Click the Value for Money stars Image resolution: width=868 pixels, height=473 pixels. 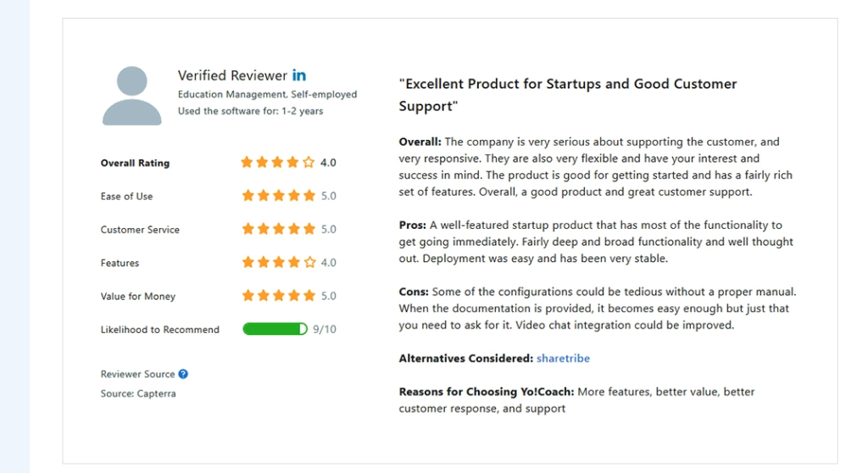click(278, 296)
